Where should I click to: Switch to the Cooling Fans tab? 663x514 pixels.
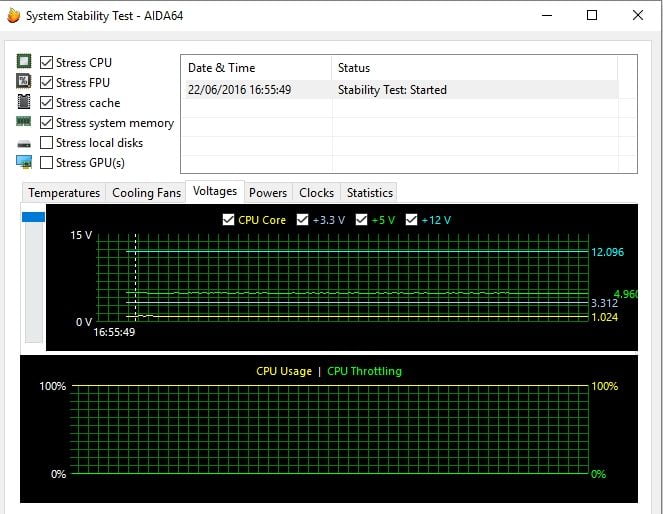pos(146,193)
